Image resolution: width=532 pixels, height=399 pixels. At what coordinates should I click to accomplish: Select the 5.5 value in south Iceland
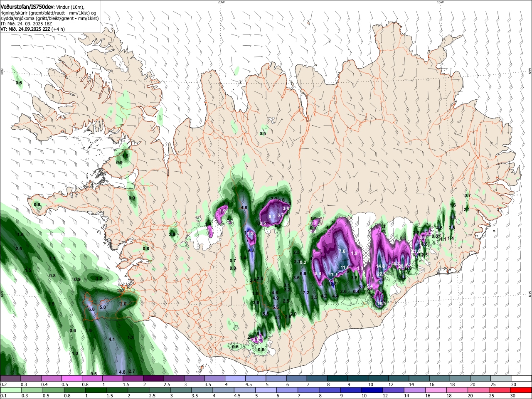pos(276,307)
